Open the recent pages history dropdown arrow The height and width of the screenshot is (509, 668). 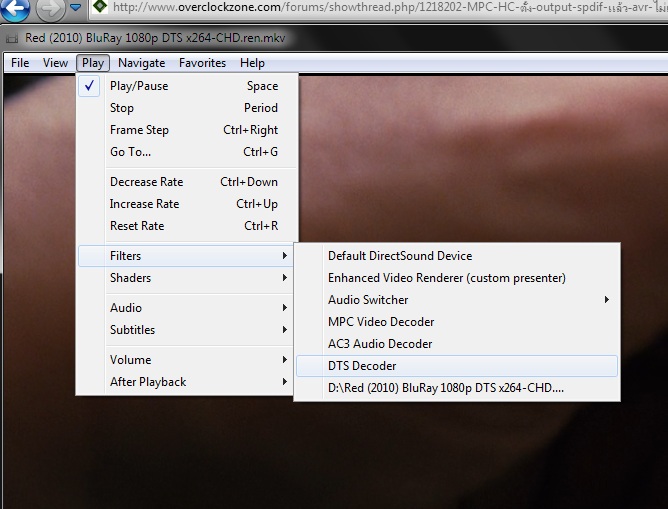(75, 7)
